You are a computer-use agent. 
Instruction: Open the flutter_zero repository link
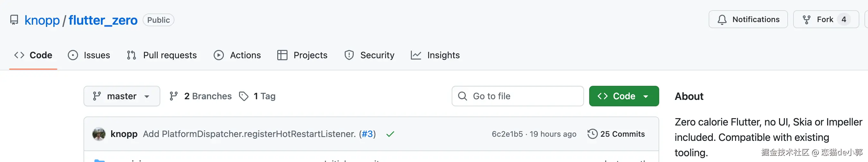tap(103, 20)
